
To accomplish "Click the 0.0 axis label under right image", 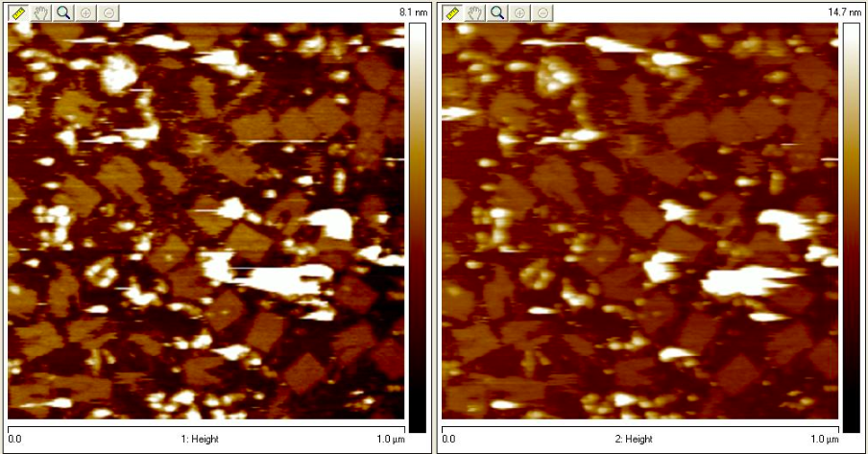I will pos(446,440).
